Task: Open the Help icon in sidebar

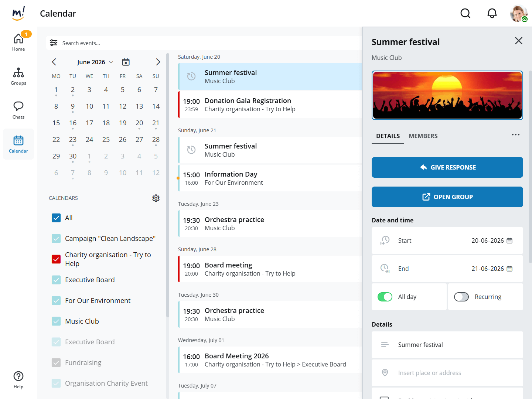Action: (x=18, y=380)
